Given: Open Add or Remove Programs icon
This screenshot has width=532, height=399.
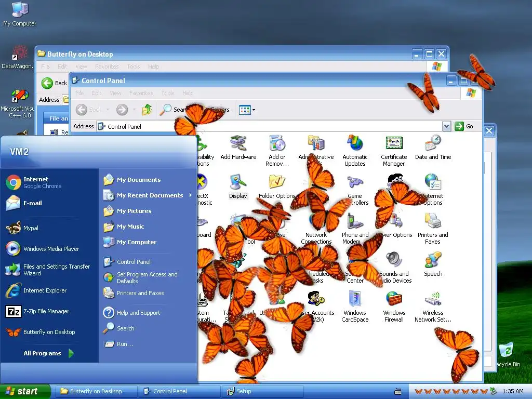Looking at the screenshot, I should (x=277, y=150).
